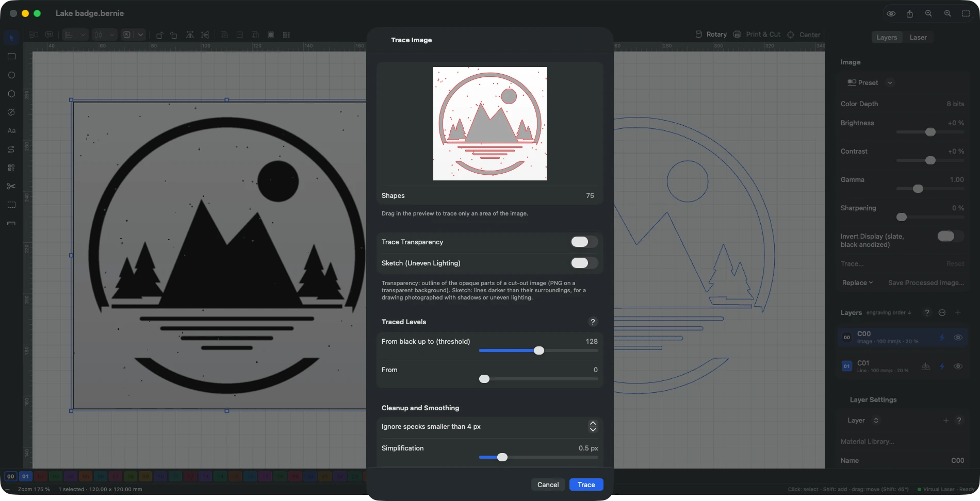Open the align dropdown arrow in toolbar

pos(83,35)
